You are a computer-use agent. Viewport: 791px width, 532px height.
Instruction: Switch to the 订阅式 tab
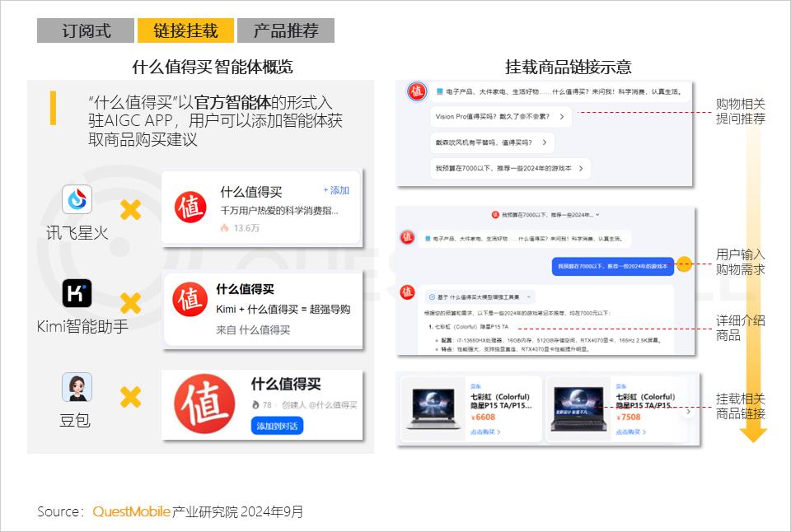coord(85,30)
